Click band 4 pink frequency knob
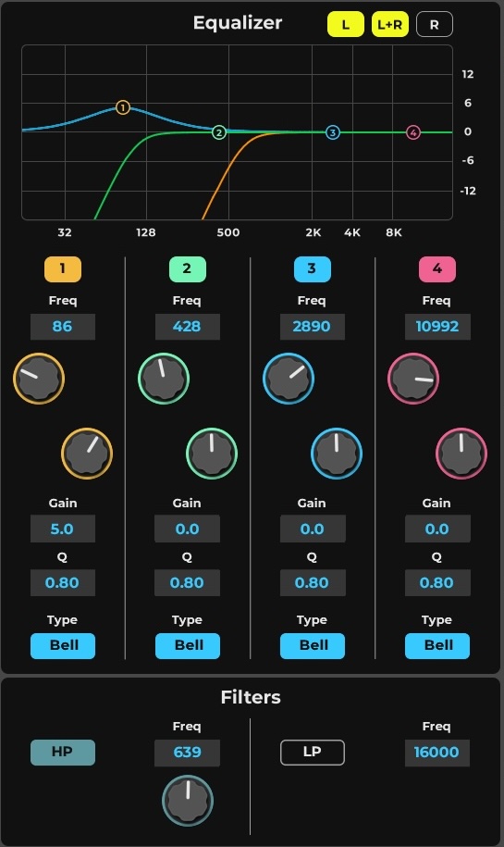The image size is (504, 847). point(413,379)
